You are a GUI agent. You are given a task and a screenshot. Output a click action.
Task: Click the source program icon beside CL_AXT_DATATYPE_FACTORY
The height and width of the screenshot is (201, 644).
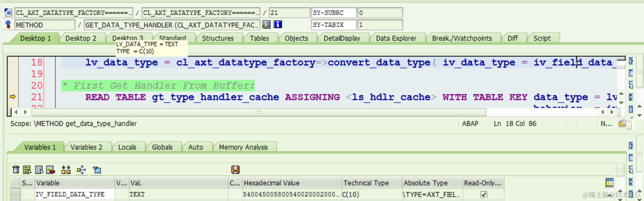click(x=8, y=12)
